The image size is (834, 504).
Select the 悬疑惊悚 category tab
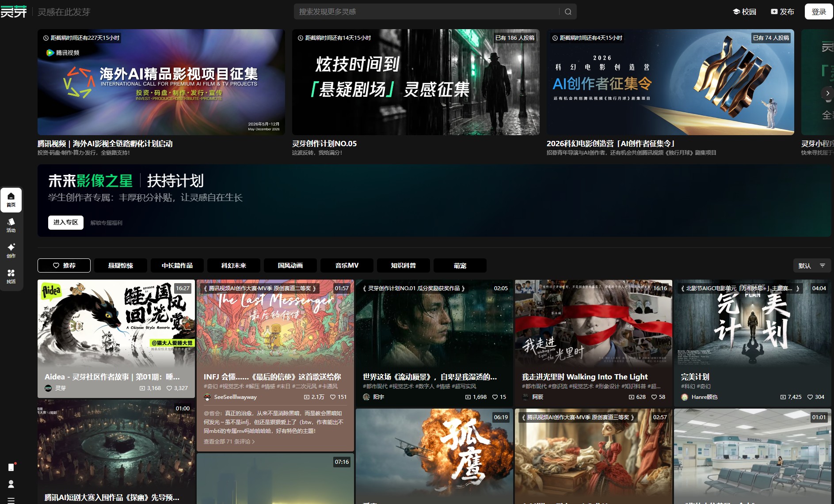(x=121, y=265)
